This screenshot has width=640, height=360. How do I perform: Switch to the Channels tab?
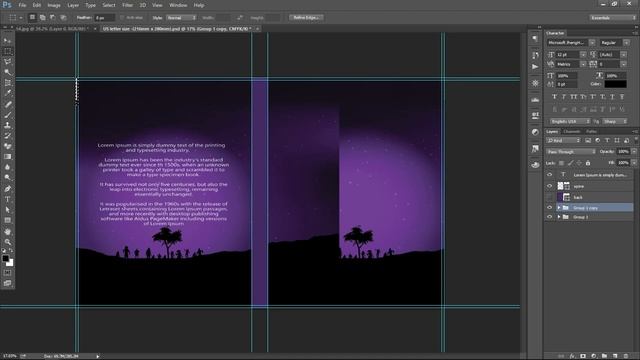click(x=572, y=131)
